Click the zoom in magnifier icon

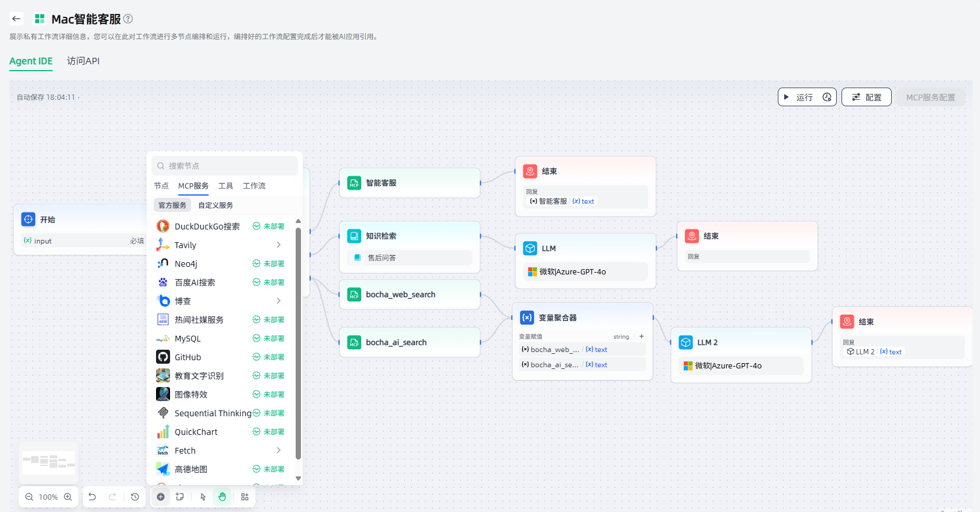[x=68, y=497]
